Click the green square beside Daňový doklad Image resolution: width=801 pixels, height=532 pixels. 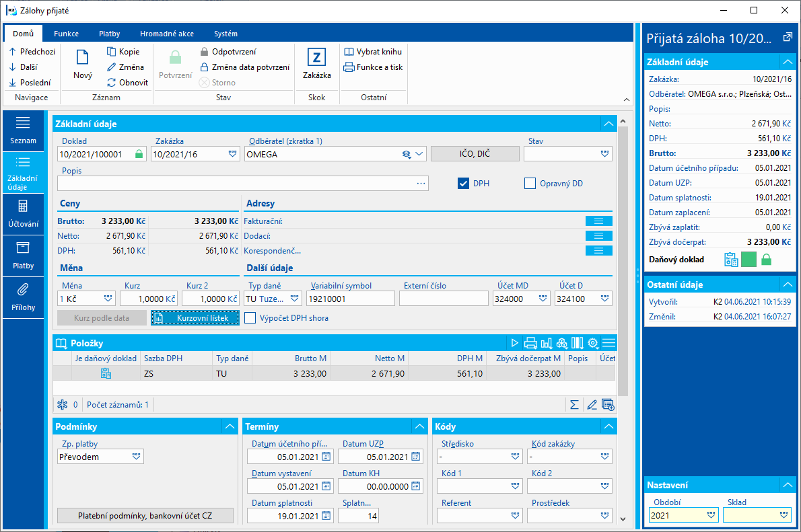(x=748, y=260)
